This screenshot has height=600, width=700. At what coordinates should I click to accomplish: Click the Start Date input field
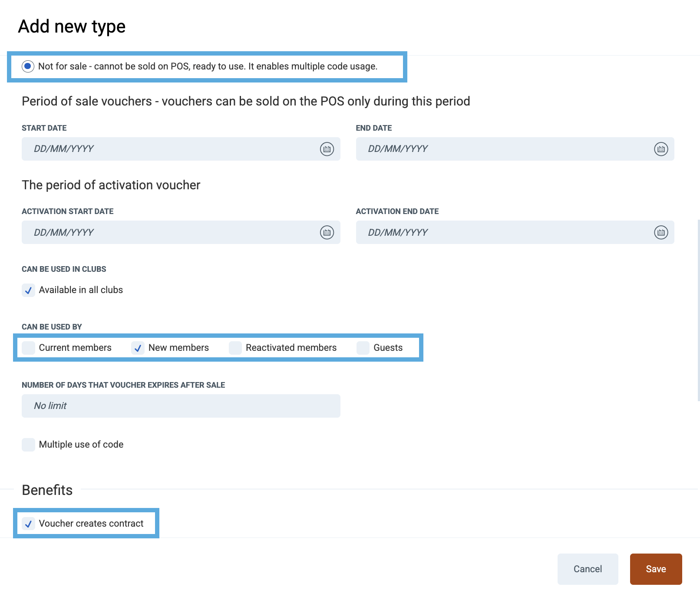(169, 149)
